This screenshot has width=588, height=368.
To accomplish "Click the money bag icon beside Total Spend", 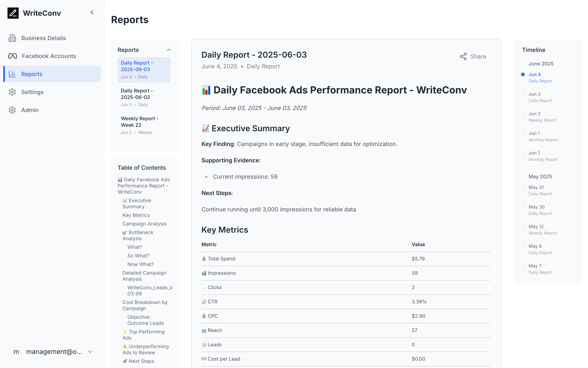I will pyautogui.click(x=204, y=259).
